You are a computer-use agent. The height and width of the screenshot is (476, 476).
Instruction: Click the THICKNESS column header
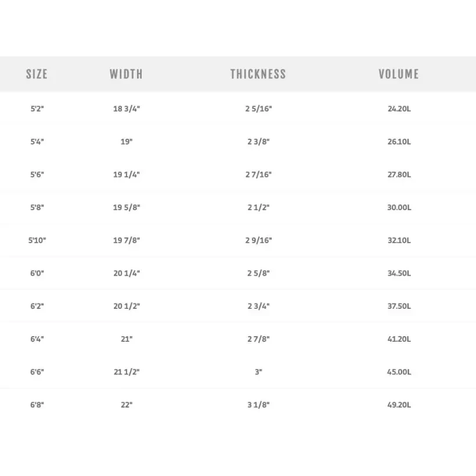tap(258, 74)
